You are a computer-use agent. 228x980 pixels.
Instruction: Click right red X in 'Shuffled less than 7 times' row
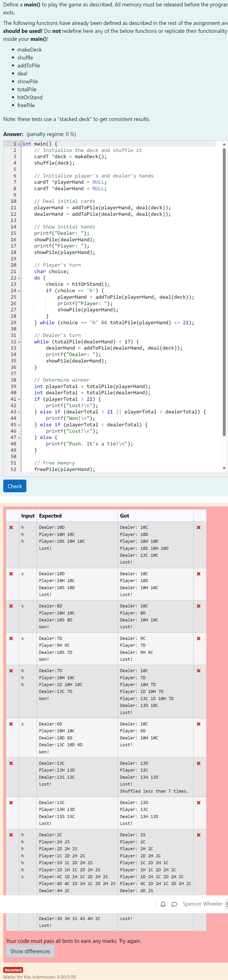coord(198,763)
